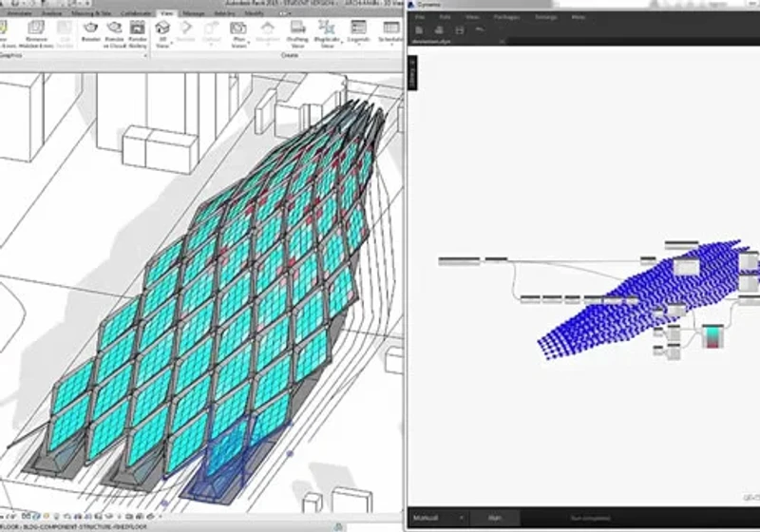Create a Drafting View
This screenshot has height=532, width=760.
click(297, 34)
